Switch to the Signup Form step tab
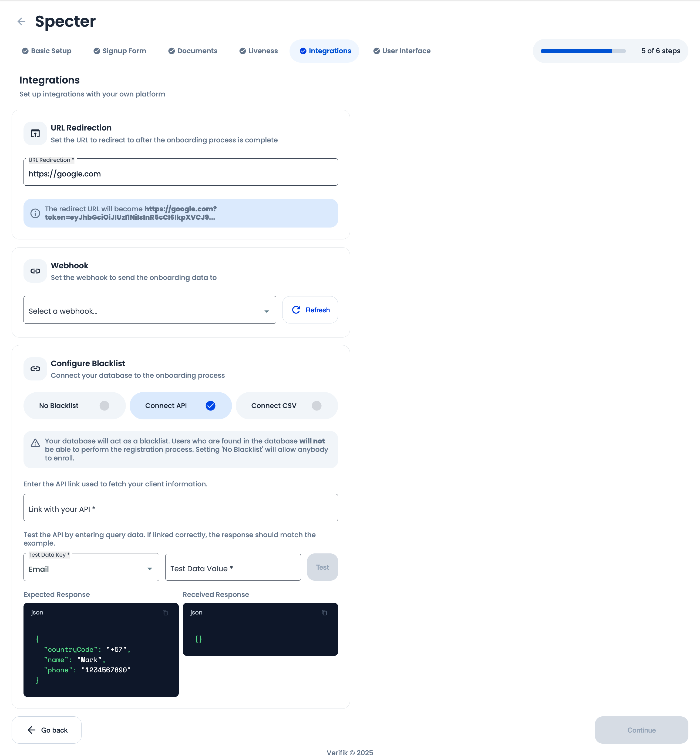This screenshot has width=700, height=755. (120, 51)
